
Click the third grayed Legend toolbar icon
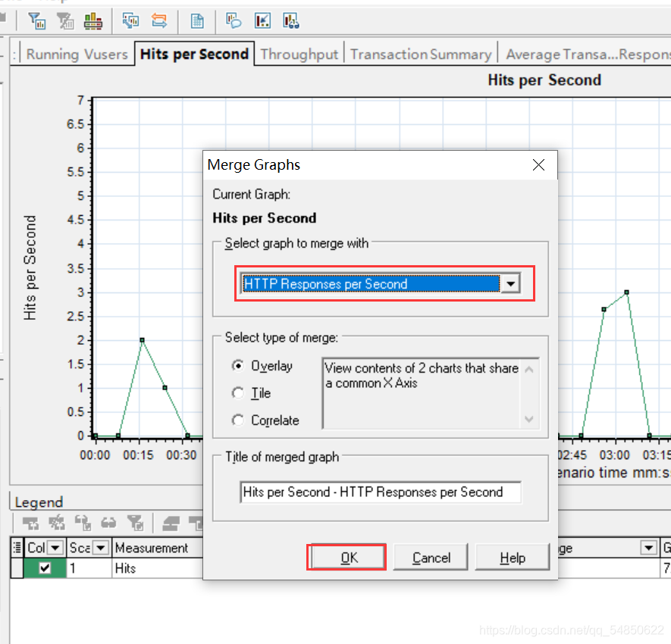(x=83, y=523)
